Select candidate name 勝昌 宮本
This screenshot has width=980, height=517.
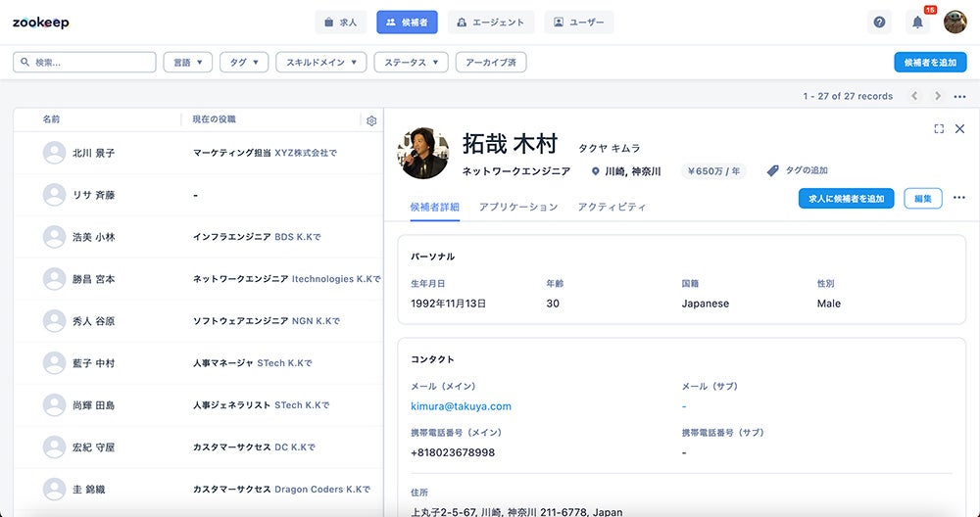point(94,279)
